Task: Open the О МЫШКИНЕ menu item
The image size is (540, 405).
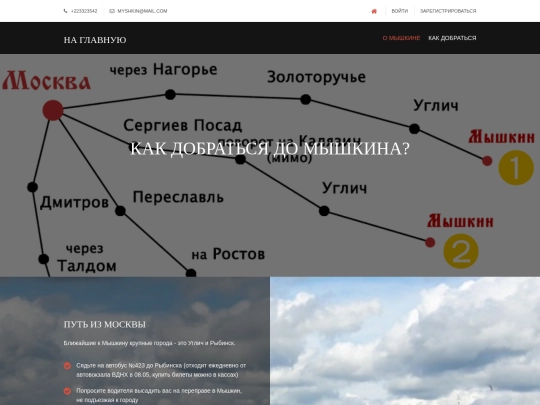Action: (401, 38)
